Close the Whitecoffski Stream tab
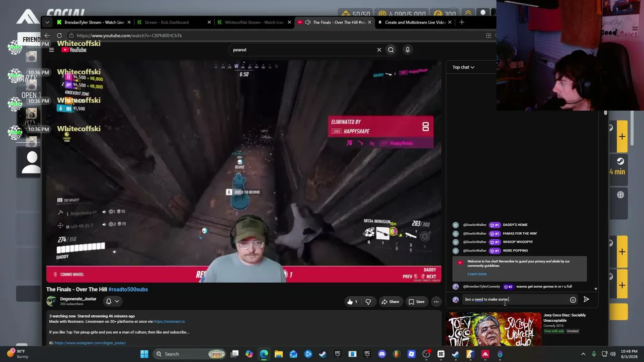 coord(289,22)
